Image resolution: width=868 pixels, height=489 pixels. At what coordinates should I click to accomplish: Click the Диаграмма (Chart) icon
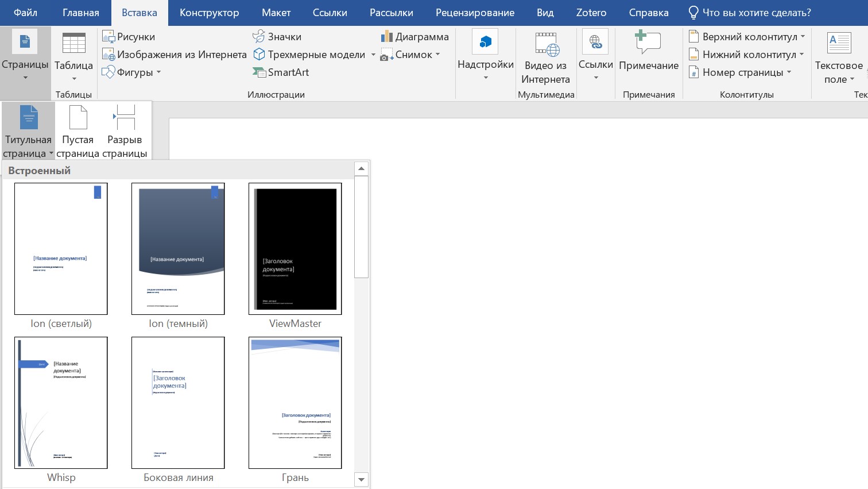click(x=386, y=37)
